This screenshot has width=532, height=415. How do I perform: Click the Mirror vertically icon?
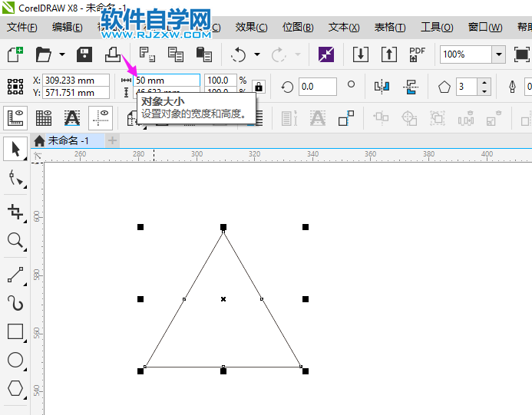(411, 87)
